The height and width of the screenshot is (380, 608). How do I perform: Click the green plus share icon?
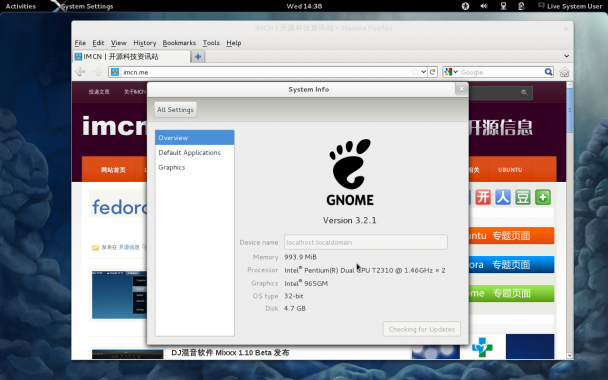click(x=543, y=197)
